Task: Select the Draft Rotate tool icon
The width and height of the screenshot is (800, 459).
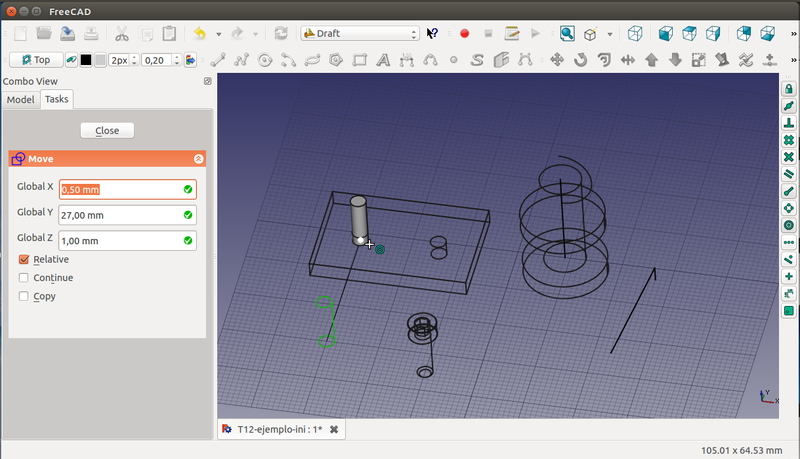Action: 581,60
